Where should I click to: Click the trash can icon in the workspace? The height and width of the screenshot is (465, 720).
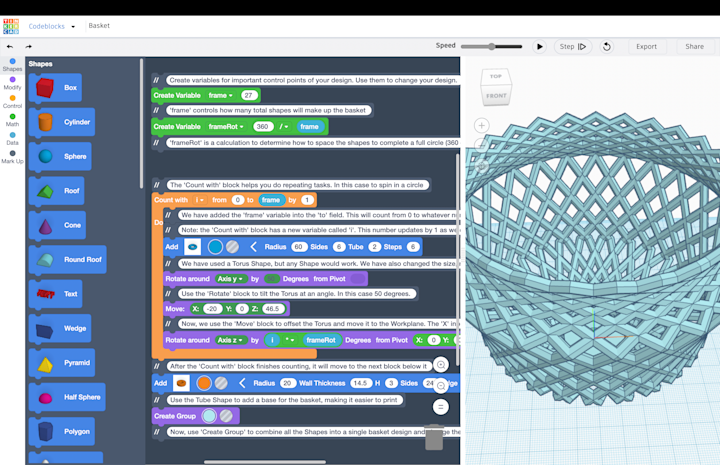[434, 438]
